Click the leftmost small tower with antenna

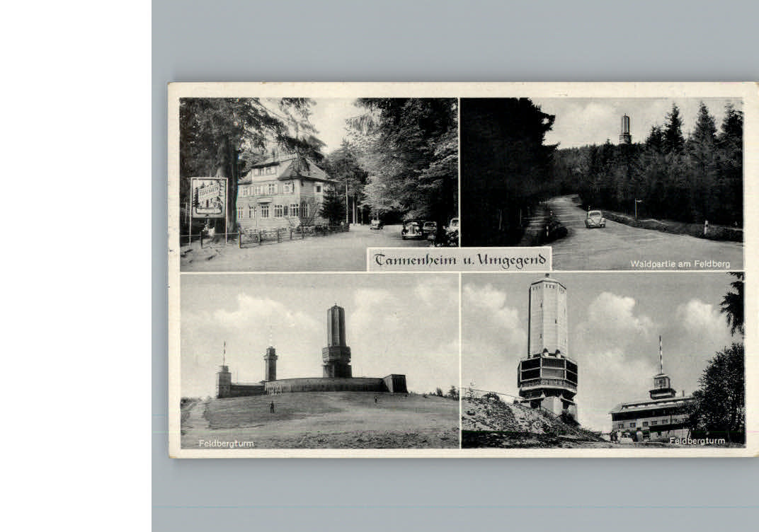224,378
